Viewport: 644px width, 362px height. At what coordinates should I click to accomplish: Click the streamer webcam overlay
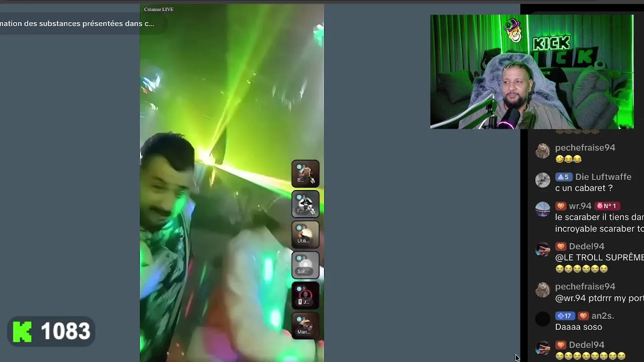(x=532, y=72)
